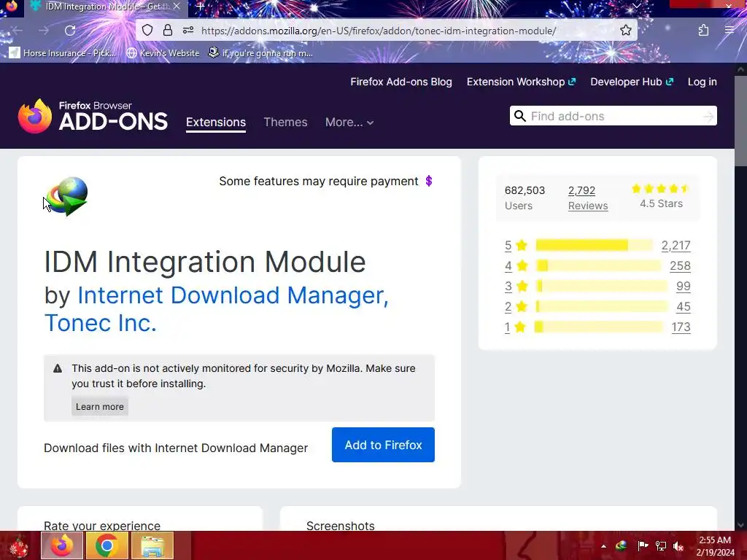
Task: Open a new tab with plus button
Action: pyautogui.click(x=200, y=7)
